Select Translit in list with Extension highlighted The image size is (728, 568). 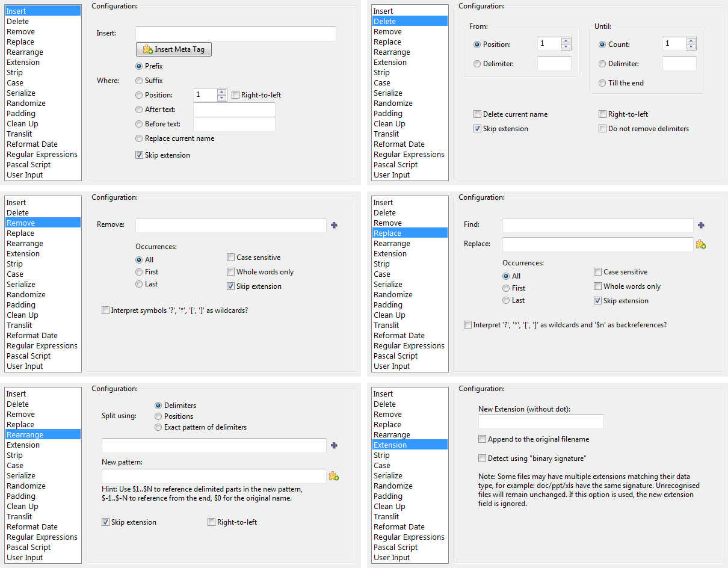386,516
